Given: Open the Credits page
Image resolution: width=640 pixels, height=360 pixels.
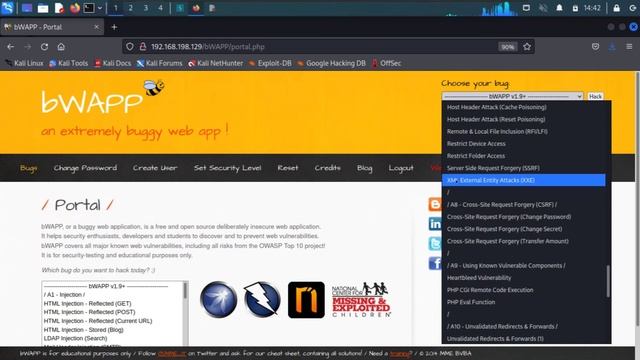Looking at the screenshot, I should (327, 168).
